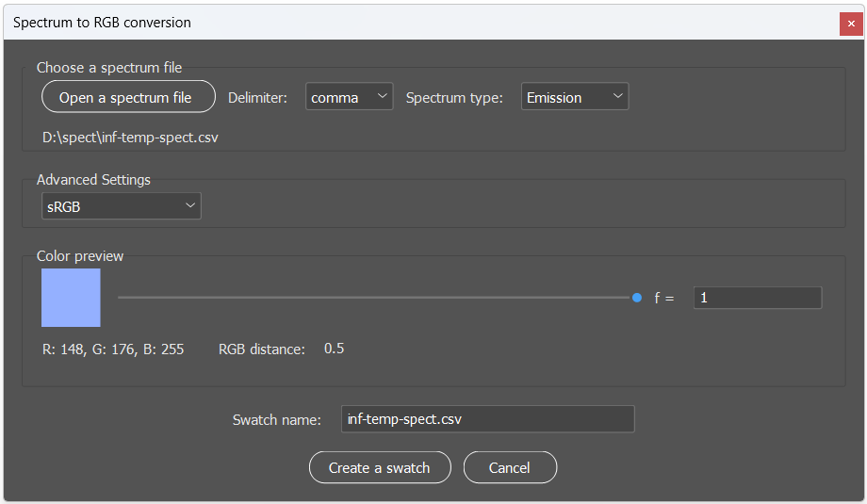Open the Spectrum type Emission dropdown
Screen dimensions: 867x504
tap(575, 97)
